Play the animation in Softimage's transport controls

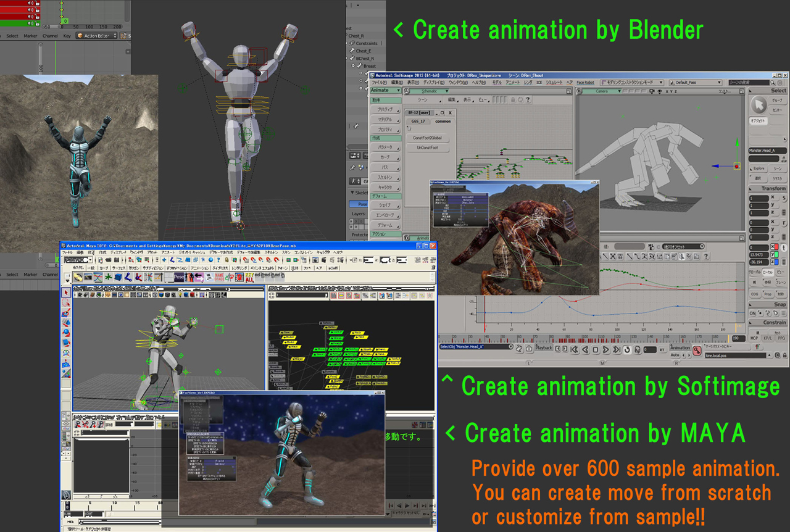pyautogui.click(x=606, y=349)
